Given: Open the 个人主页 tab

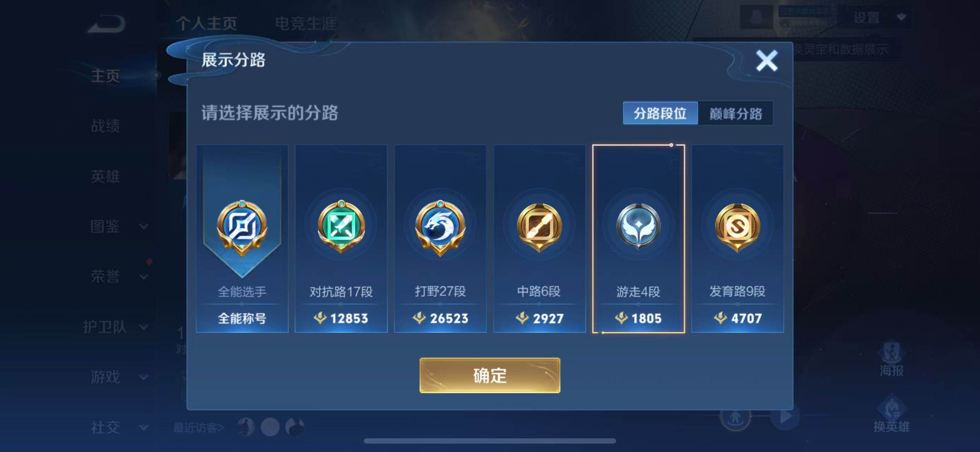Looking at the screenshot, I should coord(206,24).
